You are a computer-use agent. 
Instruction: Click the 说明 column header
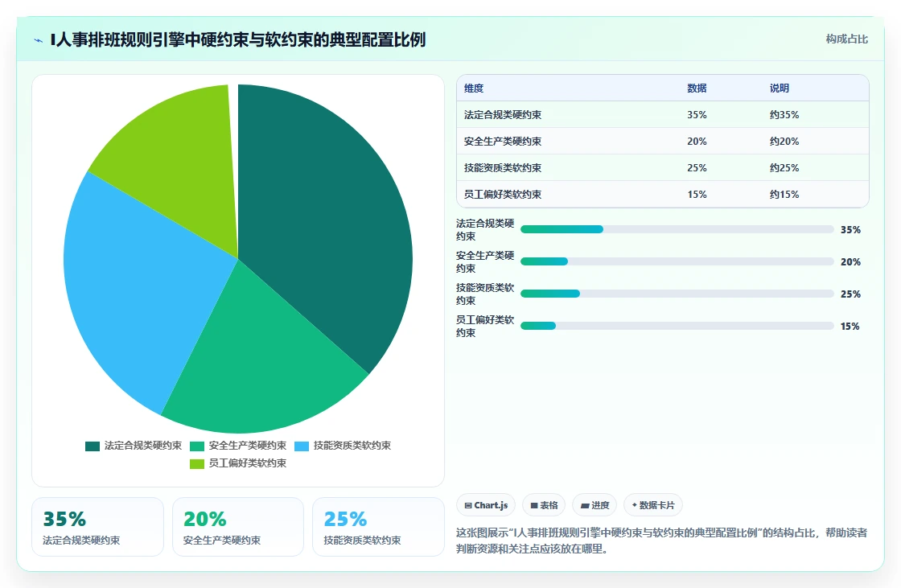pyautogui.click(x=780, y=88)
